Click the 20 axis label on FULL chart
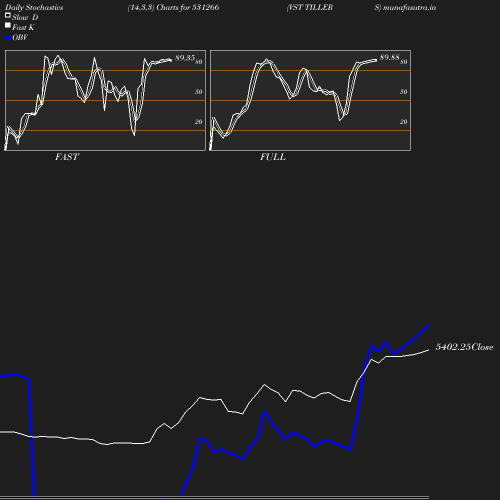The width and height of the screenshot is (500, 500). pos(404,122)
